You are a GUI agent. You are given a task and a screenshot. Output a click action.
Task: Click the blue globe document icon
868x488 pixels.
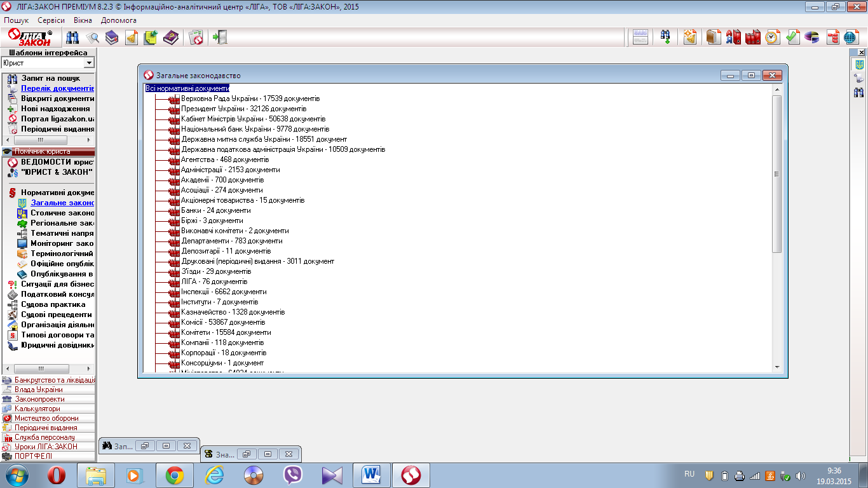[851, 37]
